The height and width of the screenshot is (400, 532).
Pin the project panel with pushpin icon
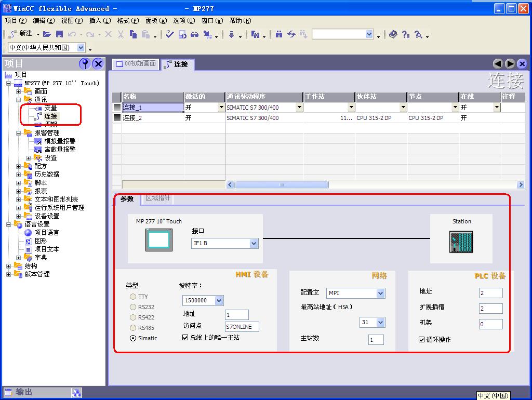click(85, 64)
